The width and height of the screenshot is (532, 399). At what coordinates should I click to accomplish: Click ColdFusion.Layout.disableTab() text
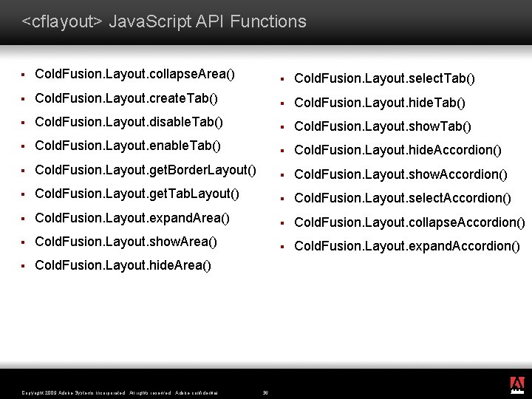click(129, 122)
